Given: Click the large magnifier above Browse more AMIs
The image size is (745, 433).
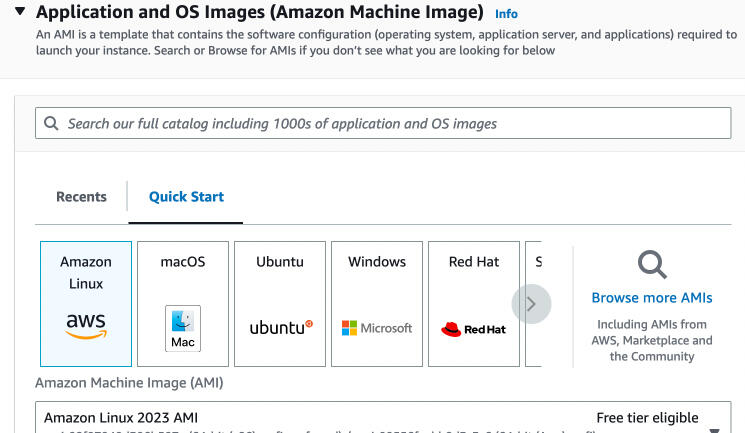Looking at the screenshot, I should 652,264.
